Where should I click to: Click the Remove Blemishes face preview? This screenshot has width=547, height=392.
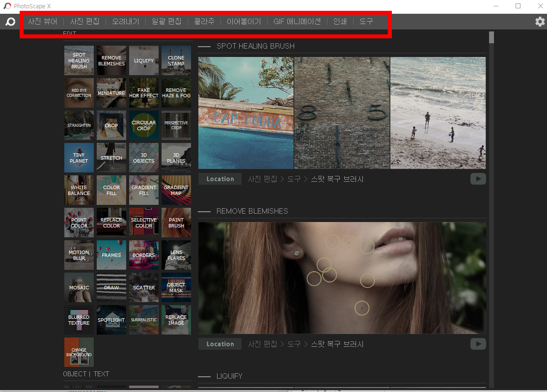(x=342, y=278)
